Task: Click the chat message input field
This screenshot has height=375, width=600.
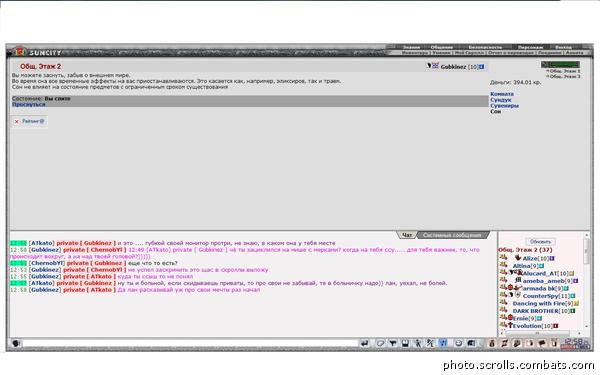Action: click(x=190, y=343)
